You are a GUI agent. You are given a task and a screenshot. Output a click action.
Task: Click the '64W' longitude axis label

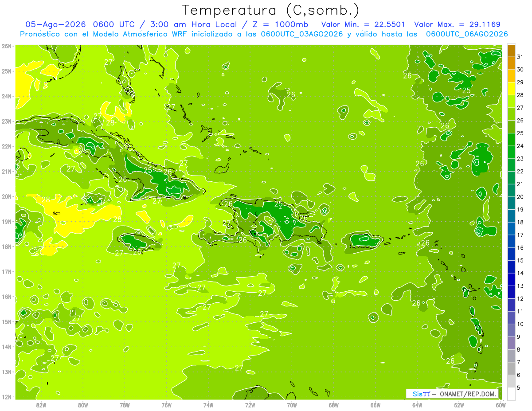(x=417, y=405)
